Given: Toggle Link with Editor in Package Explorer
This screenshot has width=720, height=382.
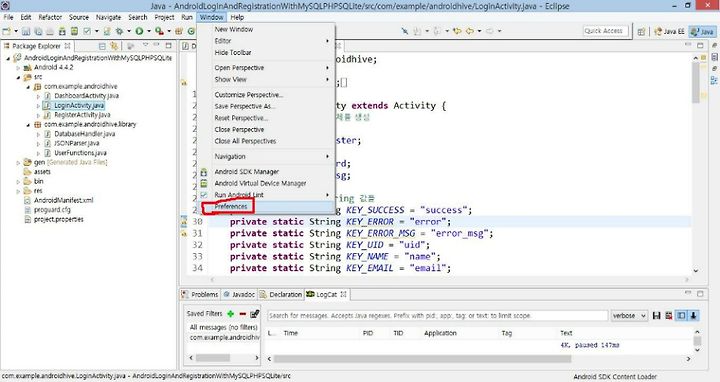Looking at the screenshot, I should [x=114, y=46].
